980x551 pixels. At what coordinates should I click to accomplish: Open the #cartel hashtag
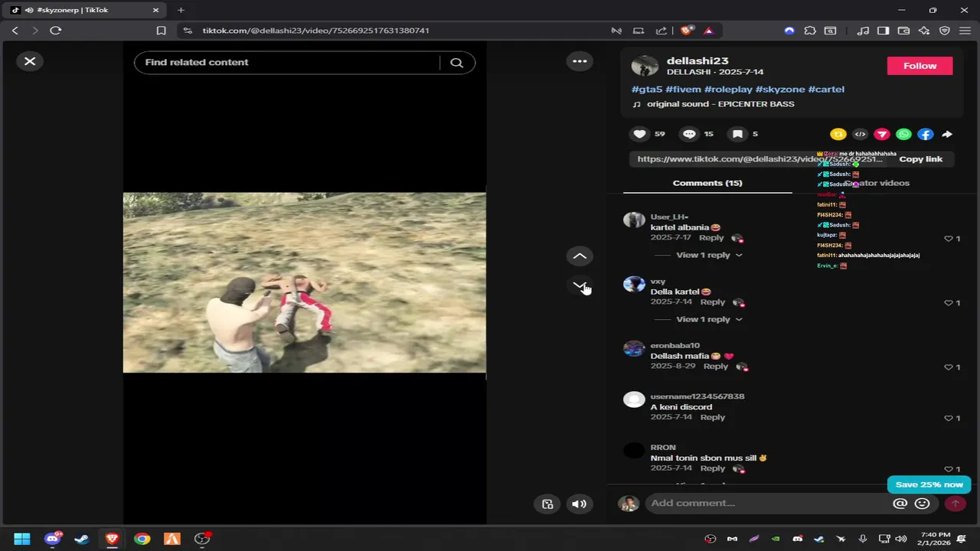(x=826, y=90)
